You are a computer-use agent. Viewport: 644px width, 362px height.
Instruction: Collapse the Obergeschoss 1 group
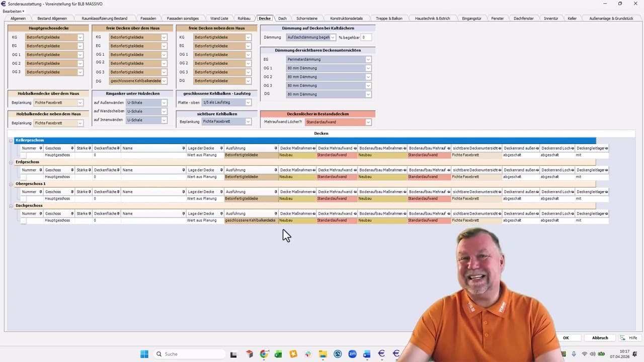pos(11,184)
